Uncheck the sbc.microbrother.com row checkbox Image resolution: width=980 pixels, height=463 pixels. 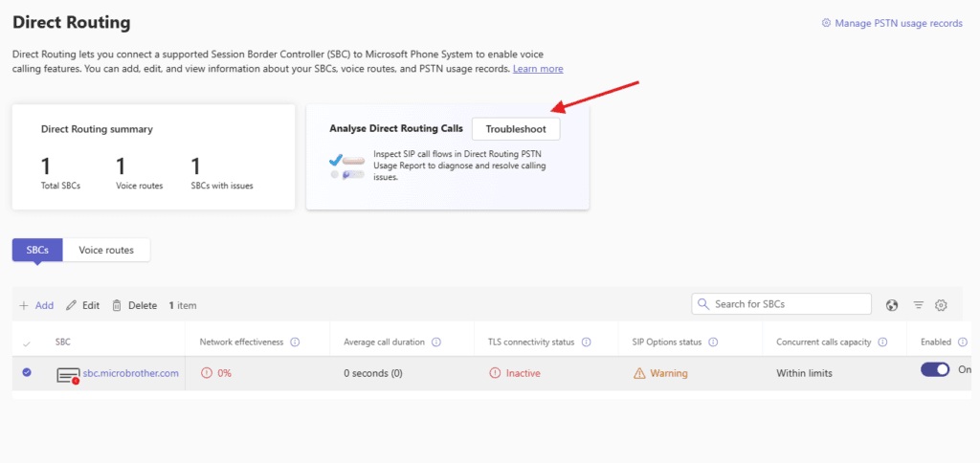[27, 372]
